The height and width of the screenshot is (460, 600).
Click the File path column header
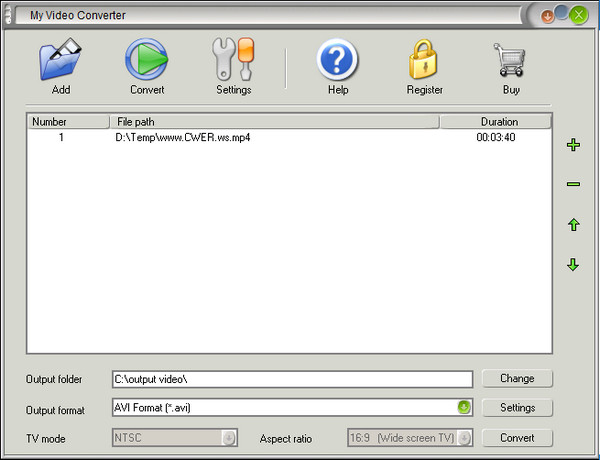coord(273,122)
